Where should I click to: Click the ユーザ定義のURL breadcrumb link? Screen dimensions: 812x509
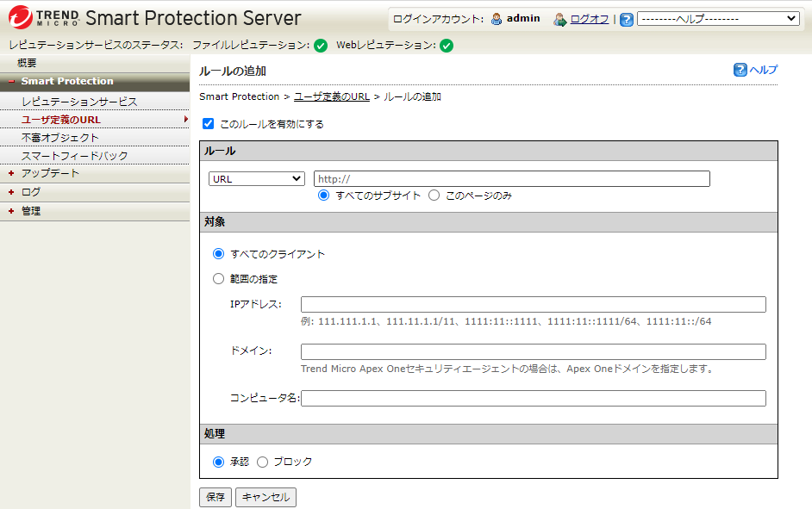click(x=331, y=97)
